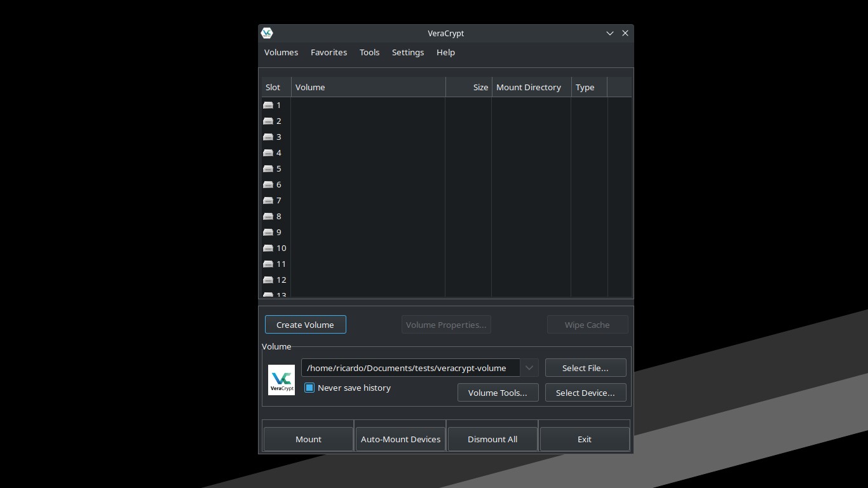Screen dimensions: 868x488
Task: Click into the volume path input field
Action: click(410, 368)
